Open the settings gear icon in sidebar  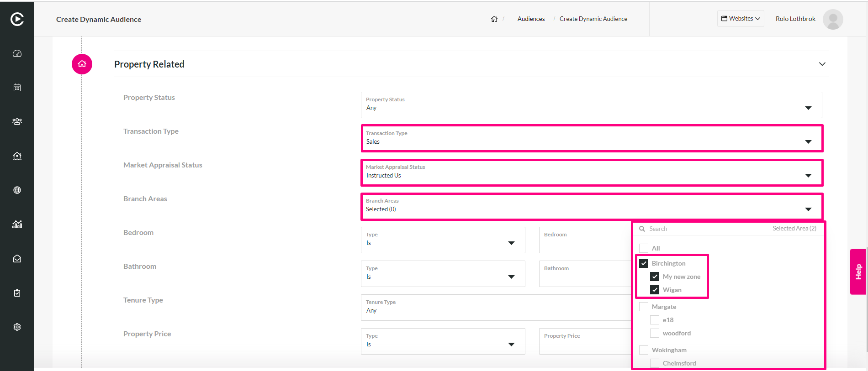(17, 327)
